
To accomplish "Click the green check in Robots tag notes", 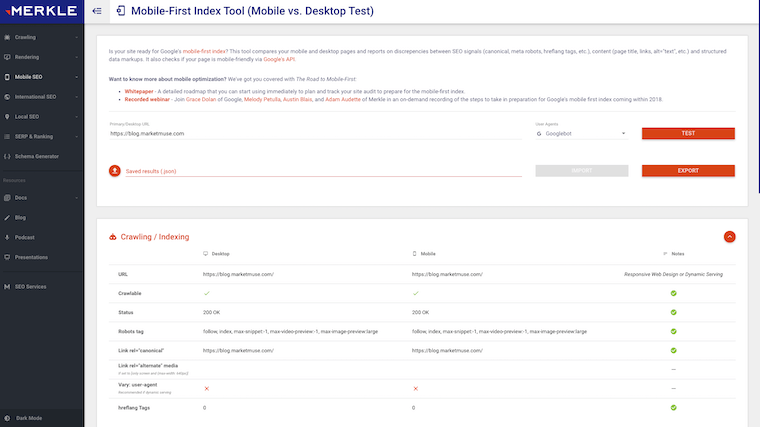I will (673, 332).
